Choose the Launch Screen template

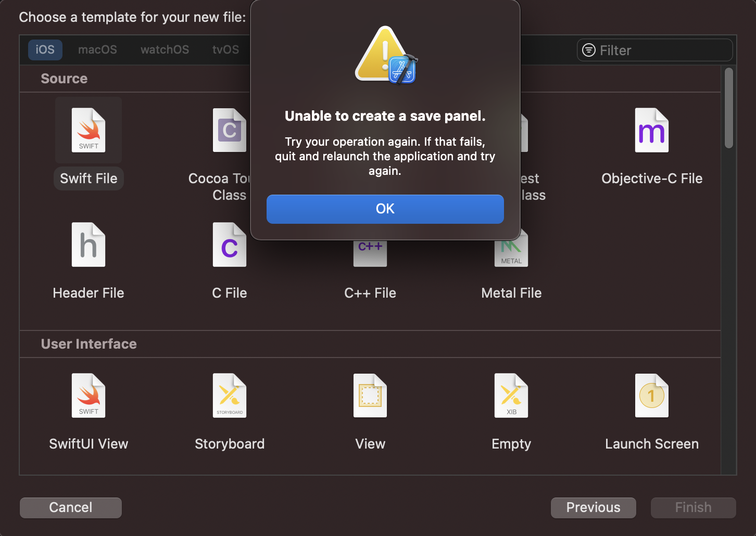tap(651, 411)
